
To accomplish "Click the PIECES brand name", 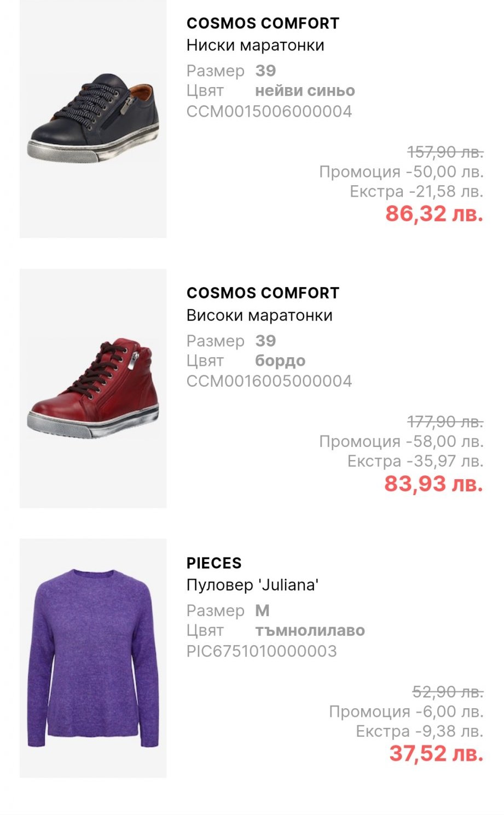I will pyautogui.click(x=214, y=563).
